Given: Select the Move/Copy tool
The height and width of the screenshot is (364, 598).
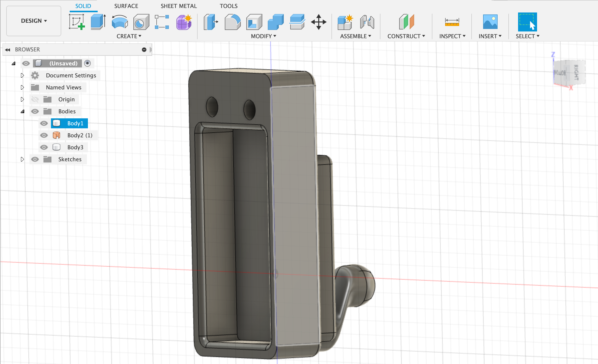Looking at the screenshot, I should tap(319, 22).
